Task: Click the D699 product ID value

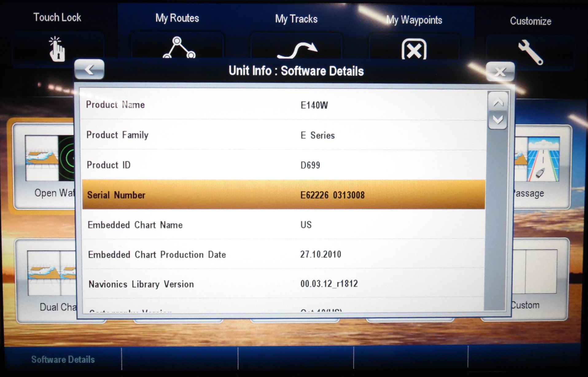Action: point(310,165)
